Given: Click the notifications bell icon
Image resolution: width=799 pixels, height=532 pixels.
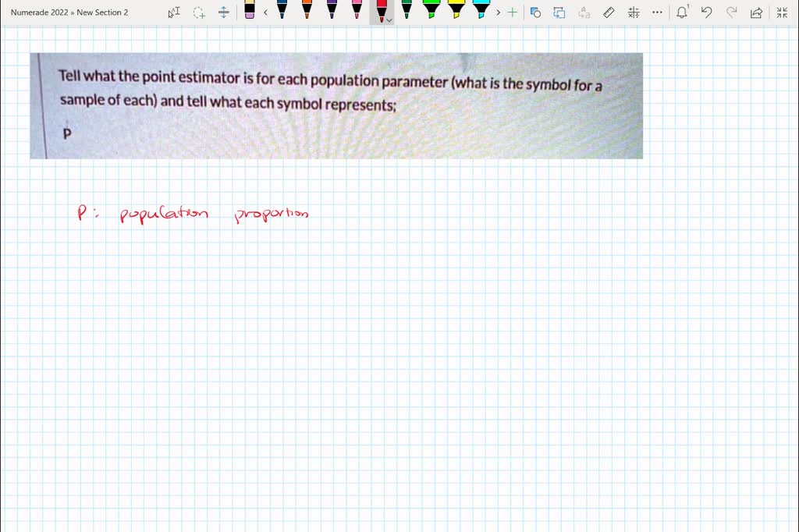Looking at the screenshot, I should (x=680, y=12).
